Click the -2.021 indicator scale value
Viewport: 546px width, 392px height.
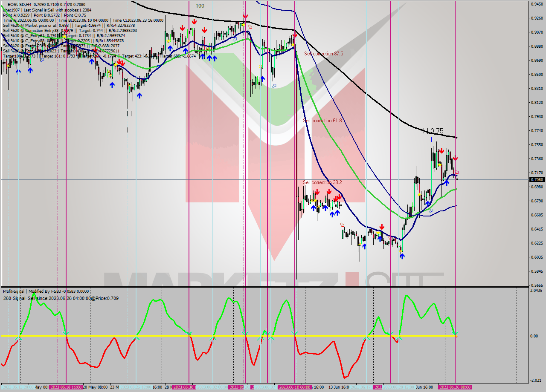[537, 380]
